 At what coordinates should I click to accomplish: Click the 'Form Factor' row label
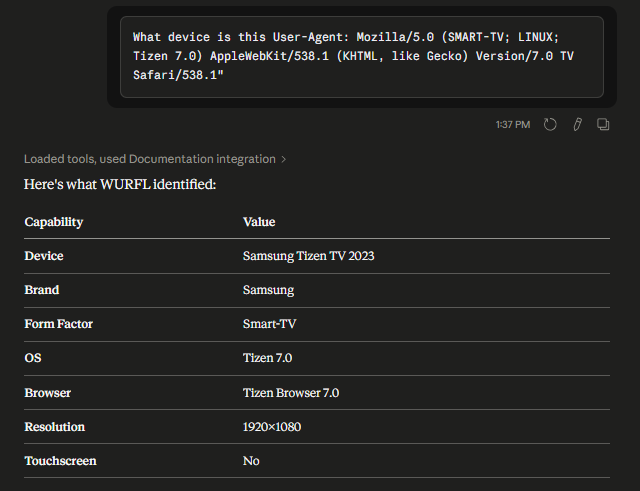pos(58,324)
